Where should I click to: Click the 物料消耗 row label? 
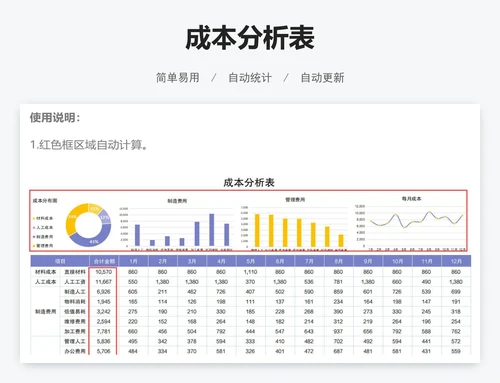[x=75, y=302]
